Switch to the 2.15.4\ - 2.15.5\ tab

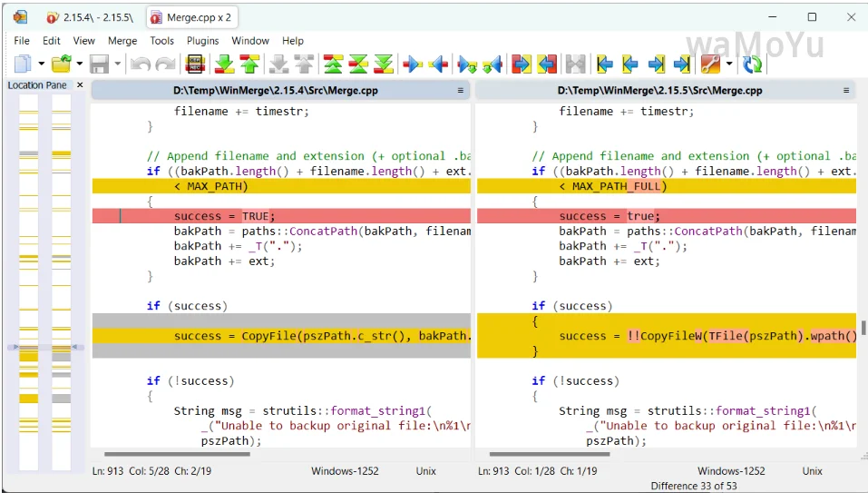point(90,17)
